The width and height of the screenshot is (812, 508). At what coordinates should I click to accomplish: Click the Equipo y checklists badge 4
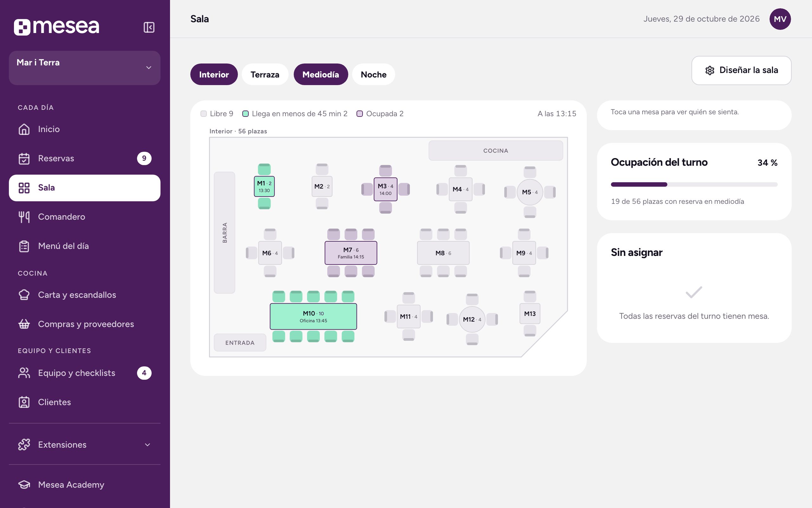144,373
